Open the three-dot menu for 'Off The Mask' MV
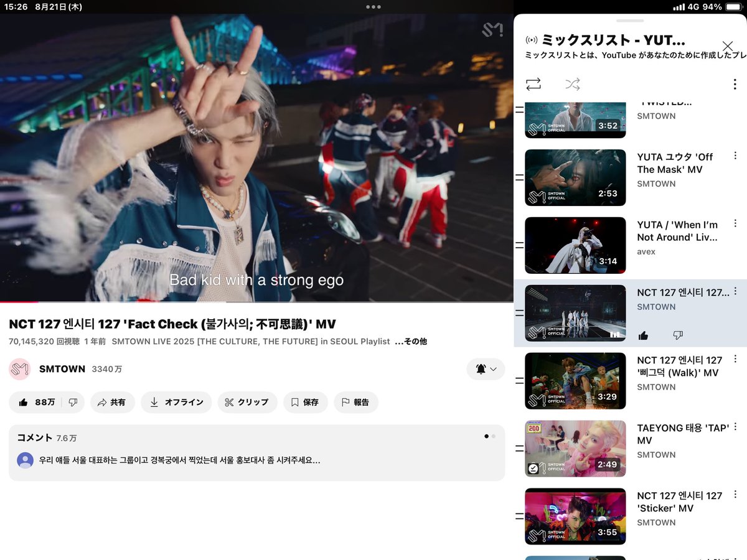The image size is (747, 560). pyautogui.click(x=735, y=155)
